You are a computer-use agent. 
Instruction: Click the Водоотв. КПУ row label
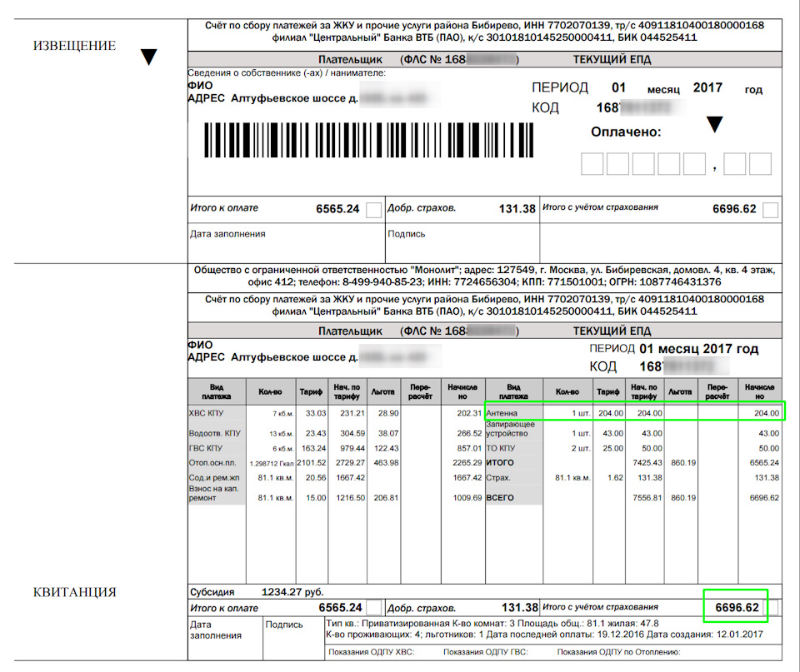tap(214, 433)
